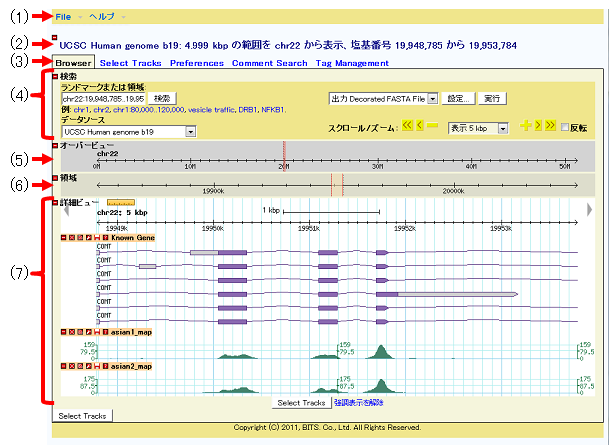The image size is (610, 446).
Task: Switch to the Tag Management tab
Action: click(352, 63)
